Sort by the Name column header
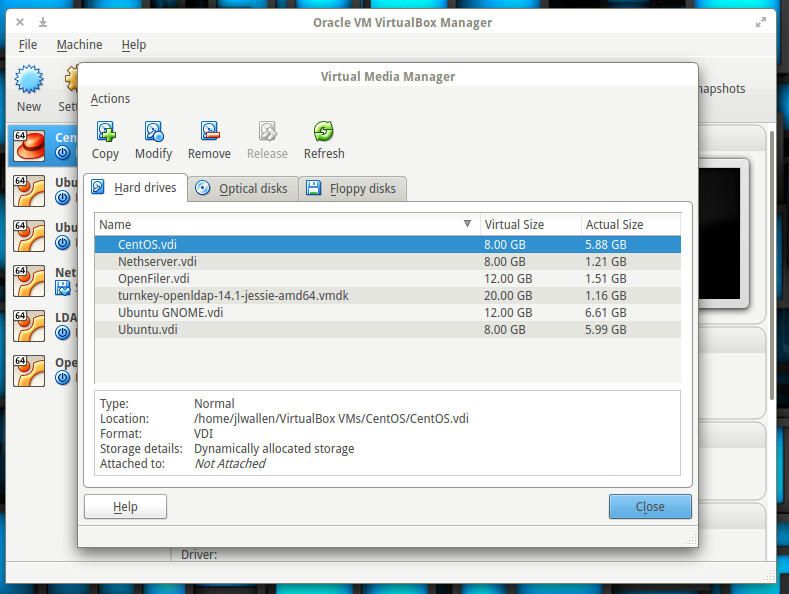 [x=287, y=225]
